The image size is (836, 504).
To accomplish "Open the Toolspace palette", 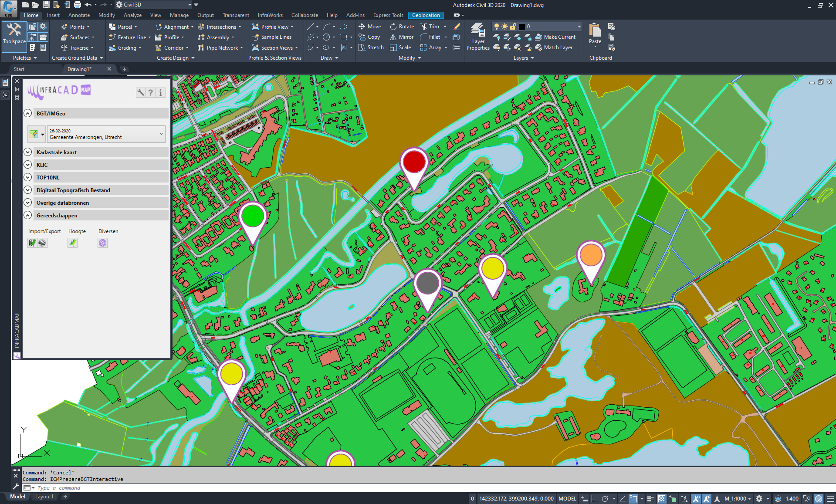I will pyautogui.click(x=14, y=34).
